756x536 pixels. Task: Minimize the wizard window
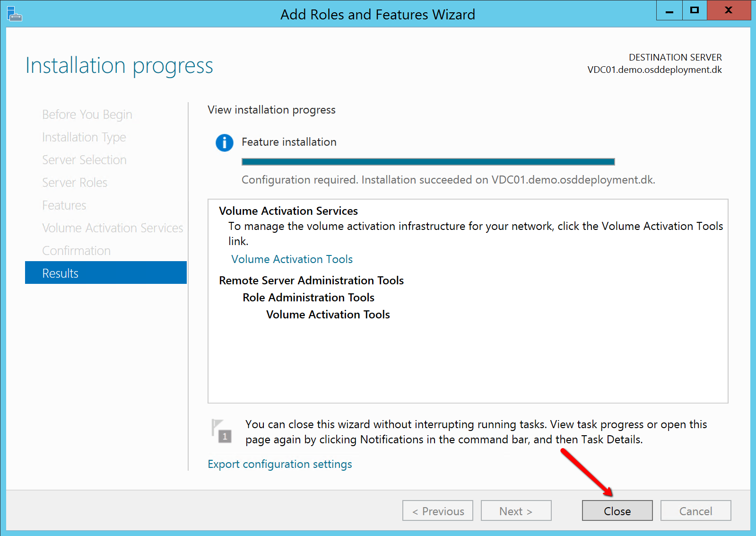coord(669,10)
